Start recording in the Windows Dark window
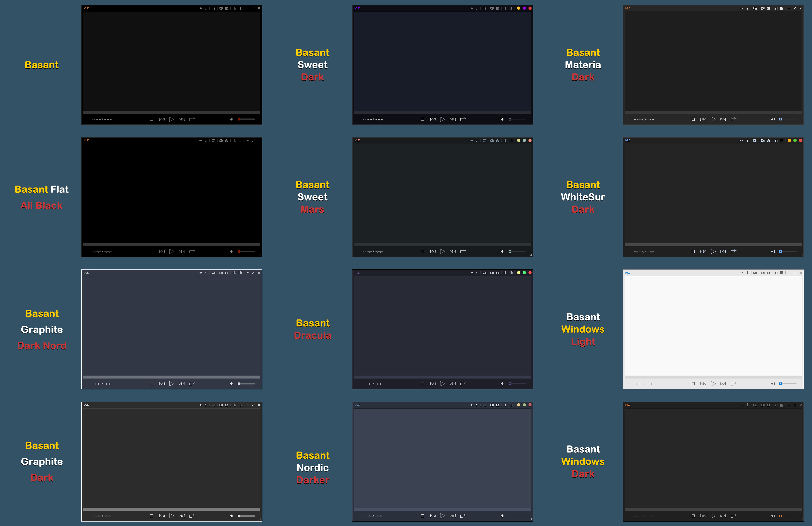This screenshot has height=526, width=812. pyautogui.click(x=763, y=405)
